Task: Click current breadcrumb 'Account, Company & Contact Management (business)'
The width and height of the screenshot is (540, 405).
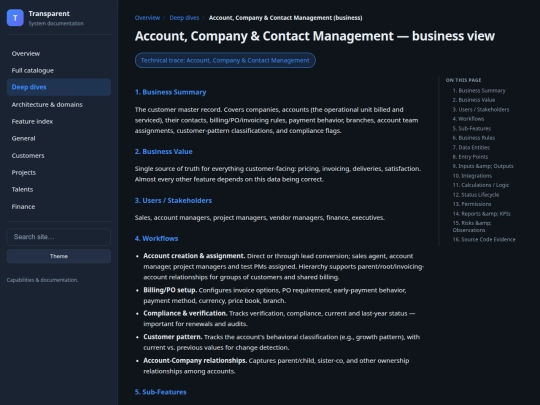Action: (x=285, y=18)
